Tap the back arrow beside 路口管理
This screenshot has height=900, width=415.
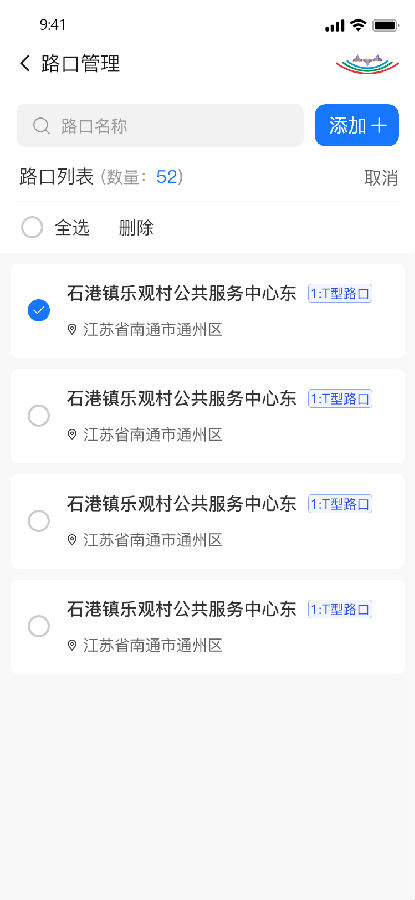click(x=25, y=63)
